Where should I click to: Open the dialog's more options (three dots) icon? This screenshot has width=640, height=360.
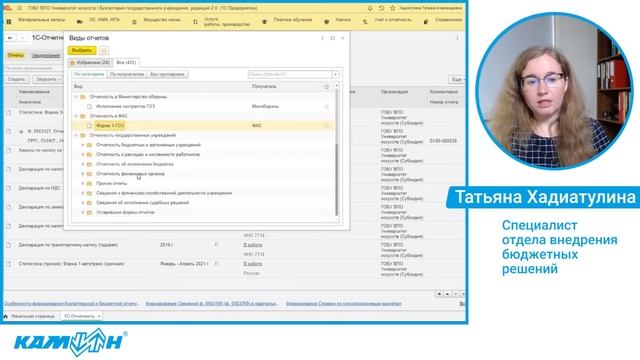coord(322,38)
